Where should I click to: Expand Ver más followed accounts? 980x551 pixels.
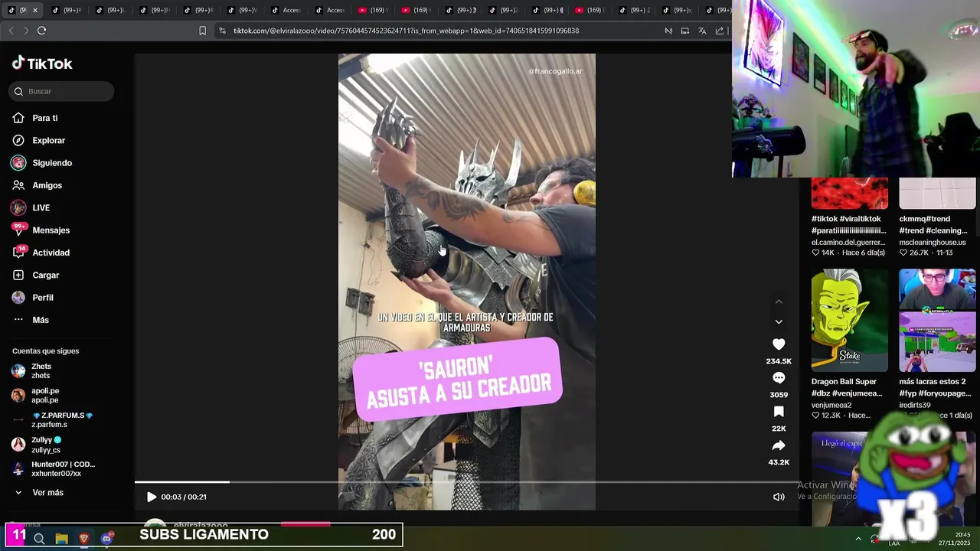[47, 493]
